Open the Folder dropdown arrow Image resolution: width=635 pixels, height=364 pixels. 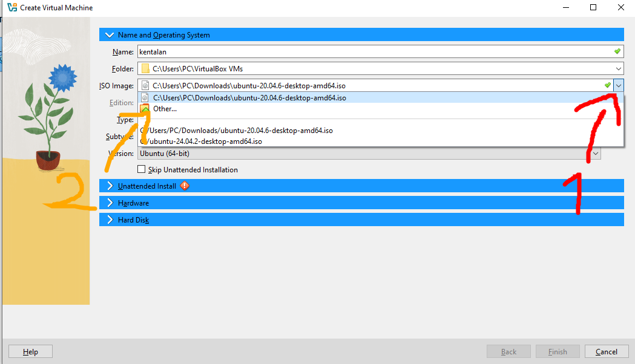tap(617, 69)
